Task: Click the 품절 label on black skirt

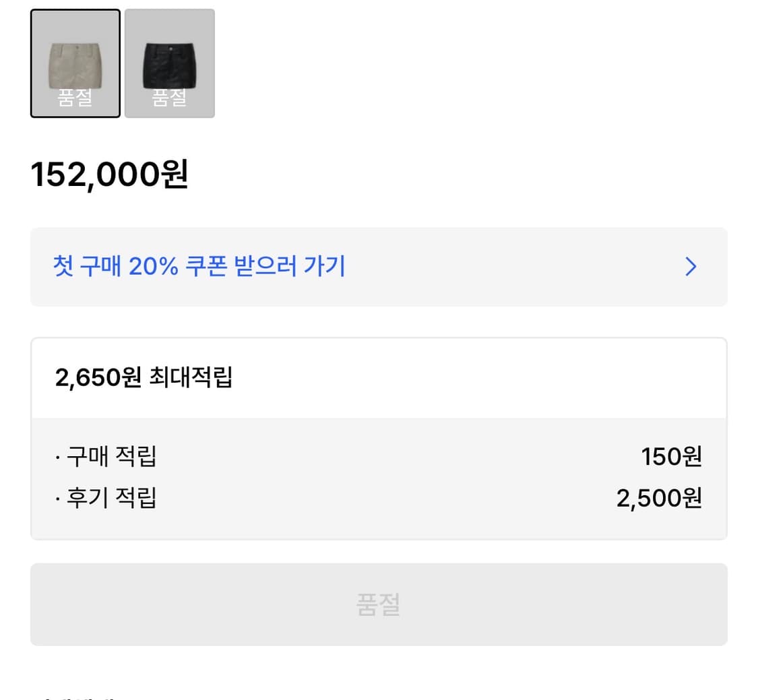Action: [x=169, y=98]
